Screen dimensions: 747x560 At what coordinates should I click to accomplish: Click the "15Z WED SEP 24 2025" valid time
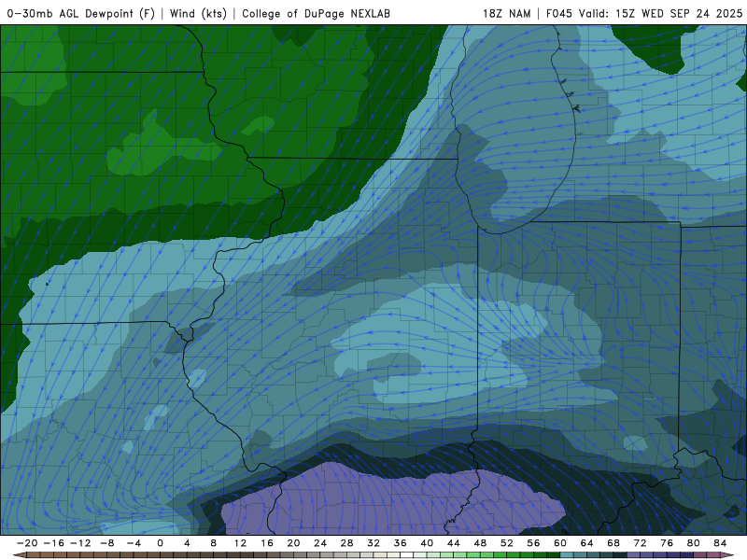pyautogui.click(x=679, y=14)
